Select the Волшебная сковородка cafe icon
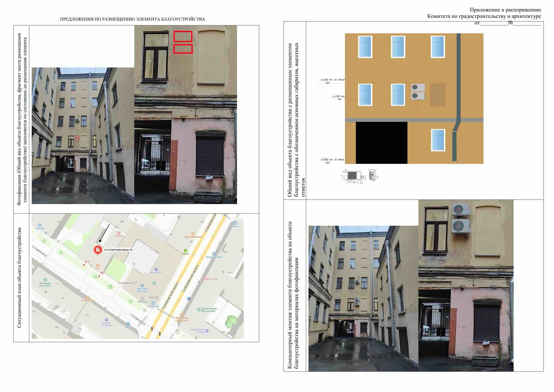 click(x=182, y=315)
